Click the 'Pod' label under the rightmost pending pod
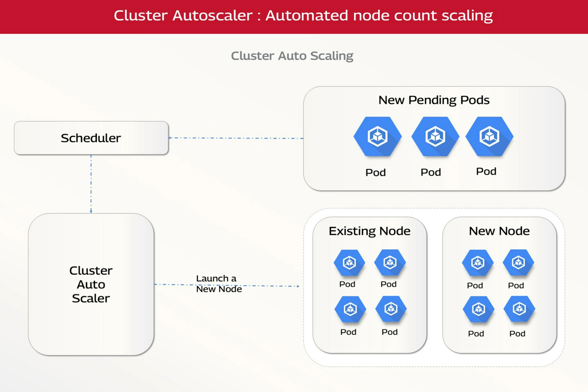 click(x=486, y=171)
